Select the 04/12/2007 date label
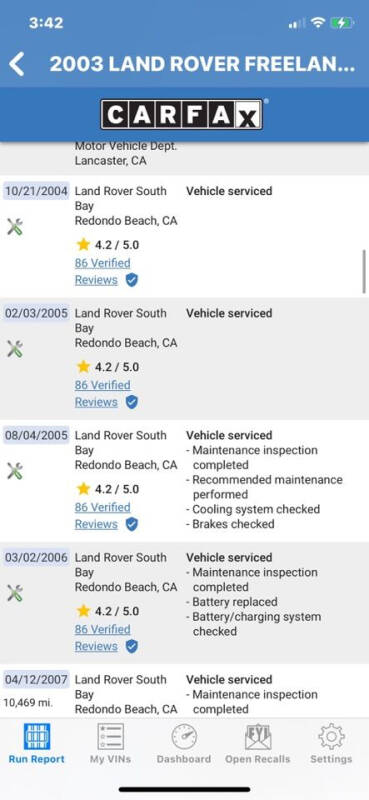 (36, 680)
